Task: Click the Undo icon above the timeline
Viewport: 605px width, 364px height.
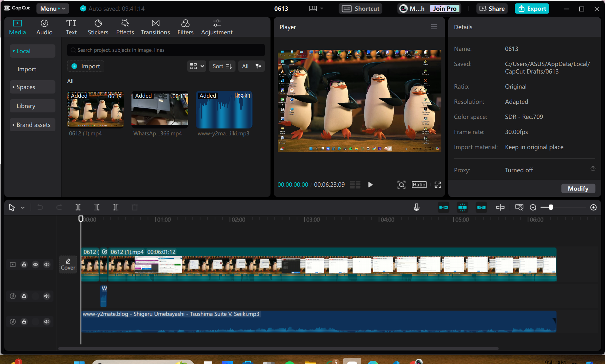Action: point(40,207)
